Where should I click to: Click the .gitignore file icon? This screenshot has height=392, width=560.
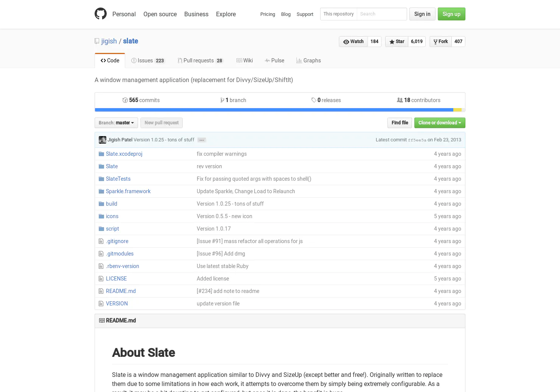click(x=101, y=241)
